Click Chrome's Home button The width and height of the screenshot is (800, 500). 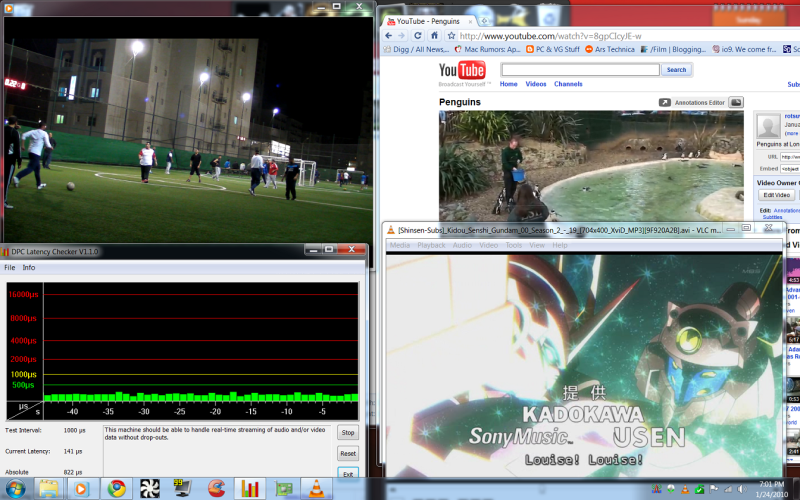pos(434,36)
